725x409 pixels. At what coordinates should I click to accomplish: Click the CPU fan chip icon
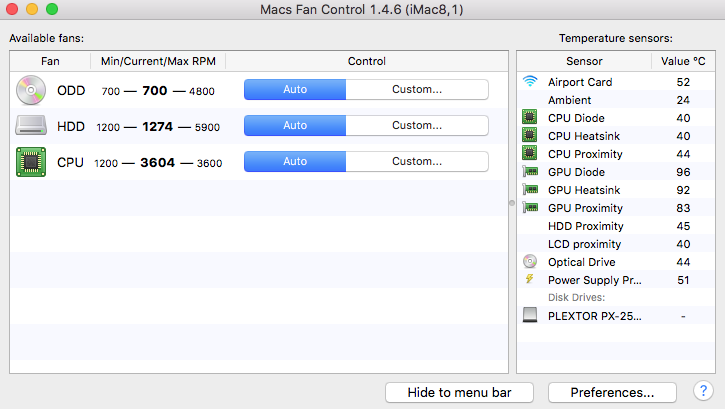click(31, 162)
